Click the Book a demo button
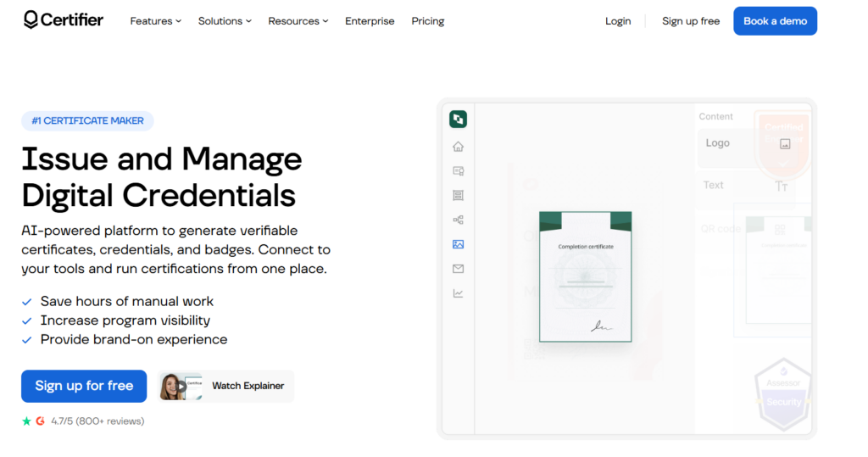 click(x=775, y=21)
